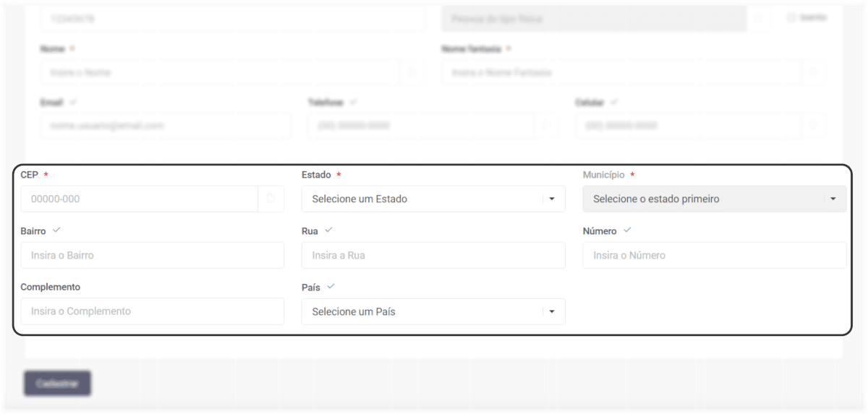
Task: Click the checkmark icon next to Número label
Action: click(x=627, y=230)
